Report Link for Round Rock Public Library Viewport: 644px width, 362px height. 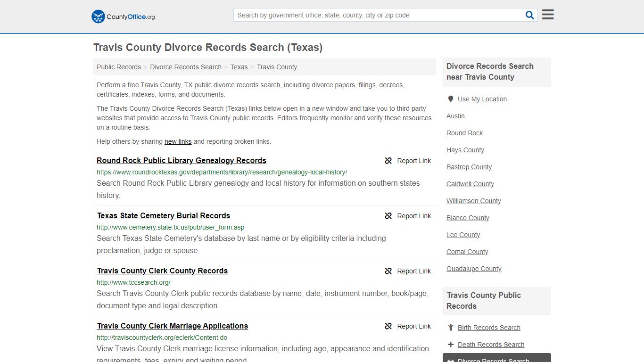point(414,161)
